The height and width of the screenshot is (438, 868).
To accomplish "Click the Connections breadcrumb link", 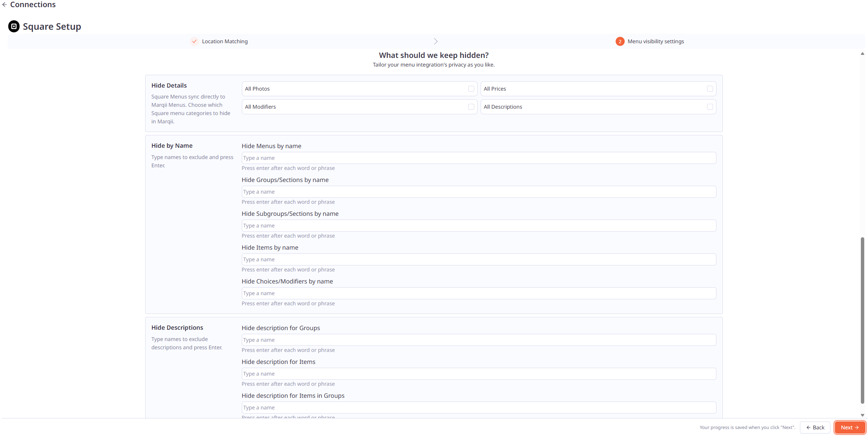I will (x=33, y=5).
